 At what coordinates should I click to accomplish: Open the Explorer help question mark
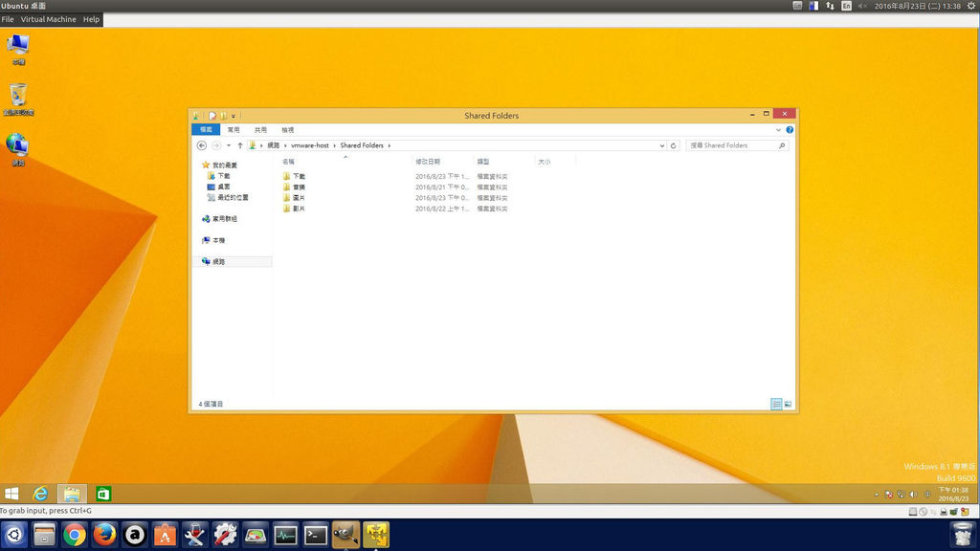click(x=790, y=130)
